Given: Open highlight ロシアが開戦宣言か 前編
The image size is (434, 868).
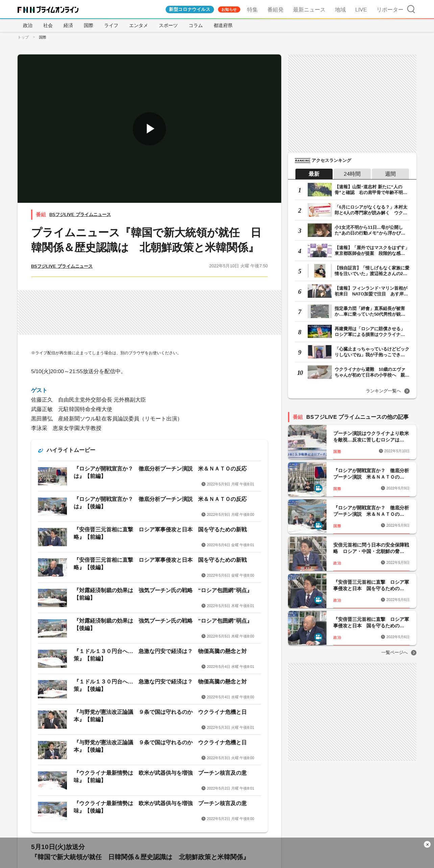Looking at the screenshot, I should tap(149, 476).
